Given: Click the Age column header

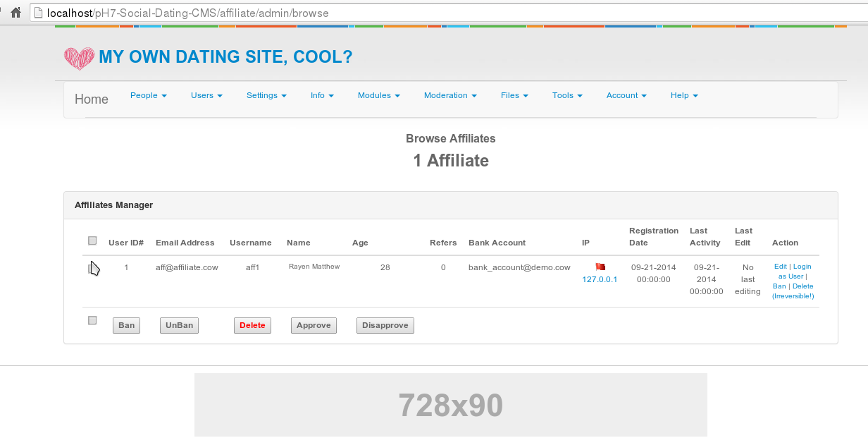Looking at the screenshot, I should click(360, 243).
